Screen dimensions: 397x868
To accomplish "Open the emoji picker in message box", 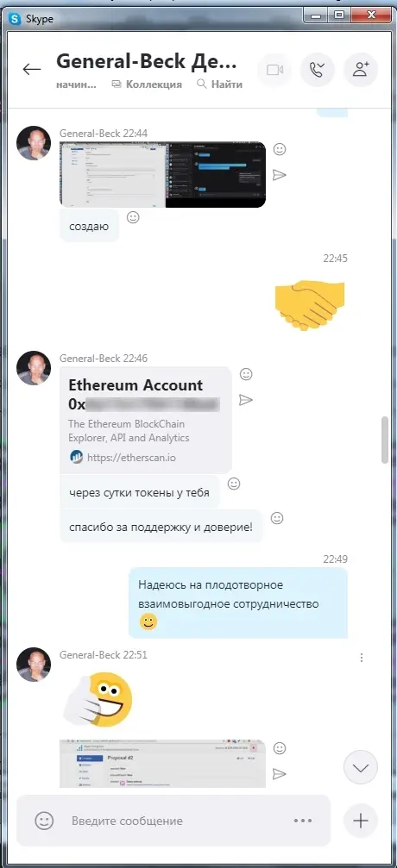I will 44,821.
